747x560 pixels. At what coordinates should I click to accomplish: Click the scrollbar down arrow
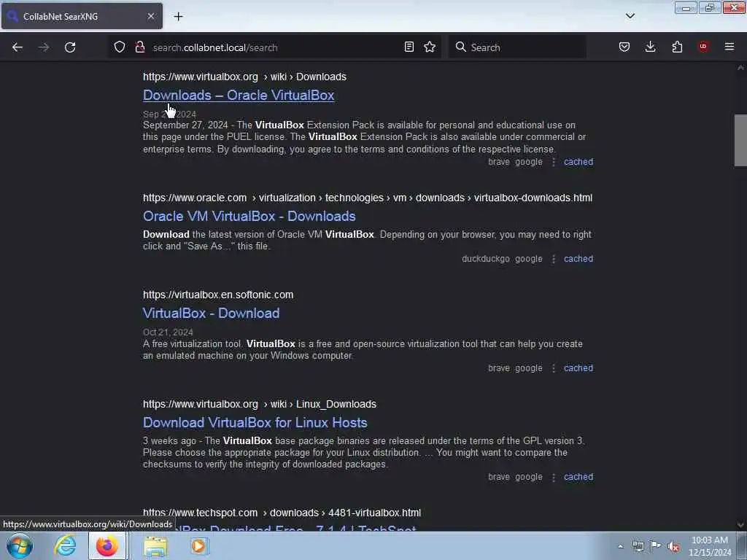tap(740, 525)
